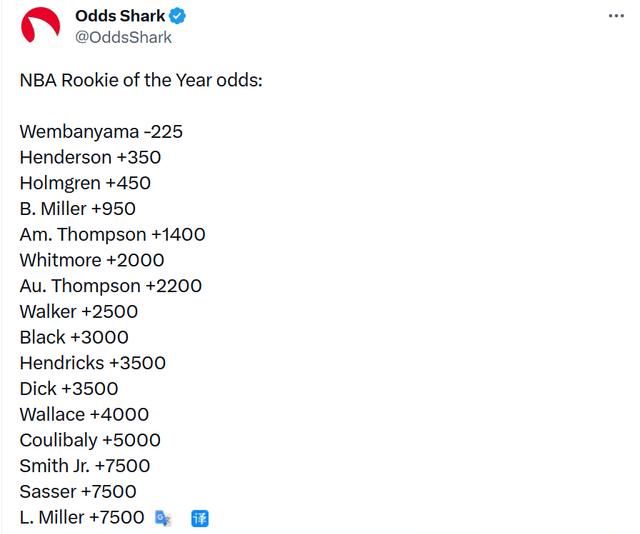Open the Odds Shark display name link
The height and width of the screenshot is (534, 640).
[120, 16]
